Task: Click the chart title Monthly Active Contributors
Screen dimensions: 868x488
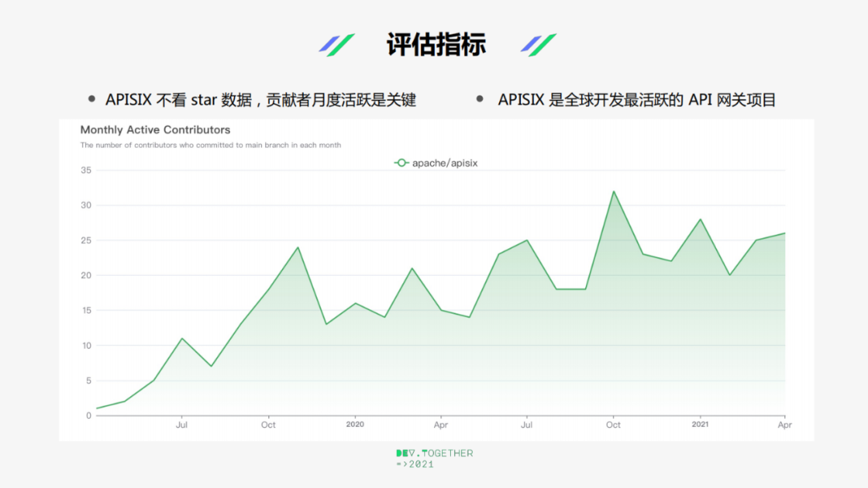Action: tap(155, 129)
